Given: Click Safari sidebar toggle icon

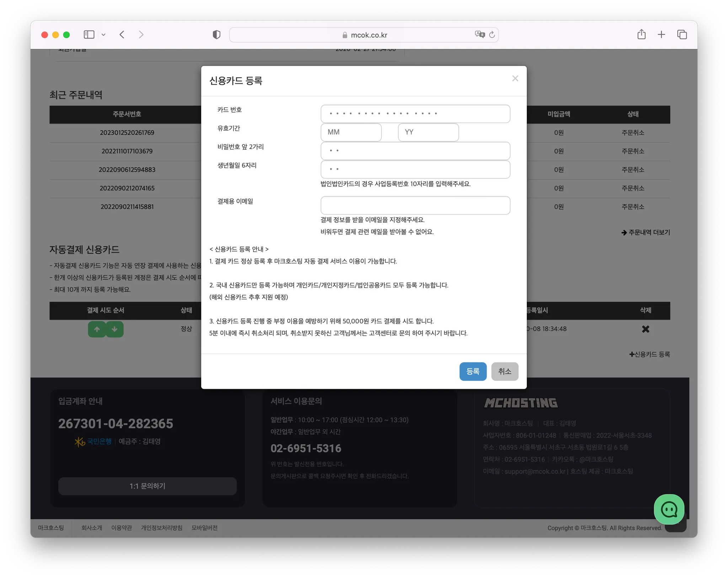Looking at the screenshot, I should 89,35.
